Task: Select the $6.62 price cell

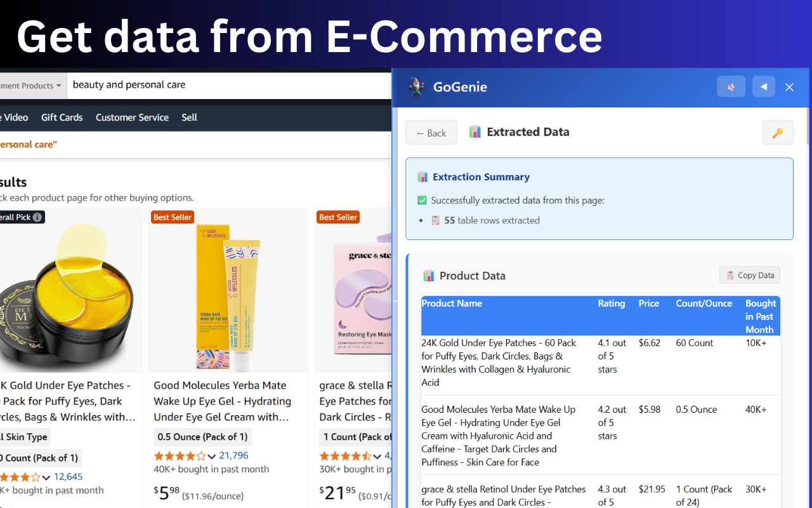Action: pyautogui.click(x=650, y=343)
